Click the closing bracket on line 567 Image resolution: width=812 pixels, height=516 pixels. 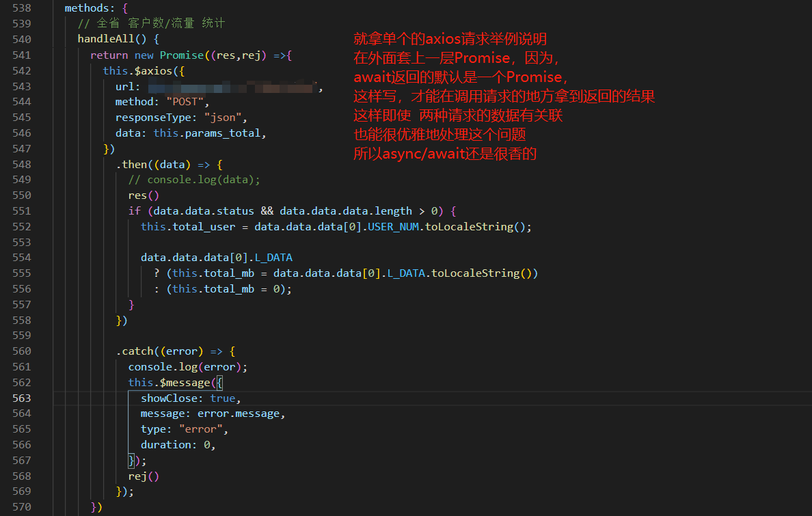(131, 461)
